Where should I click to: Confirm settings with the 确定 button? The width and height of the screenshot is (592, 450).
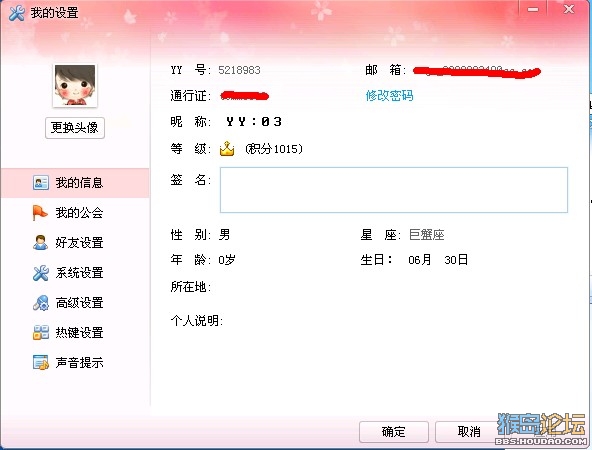[393, 432]
